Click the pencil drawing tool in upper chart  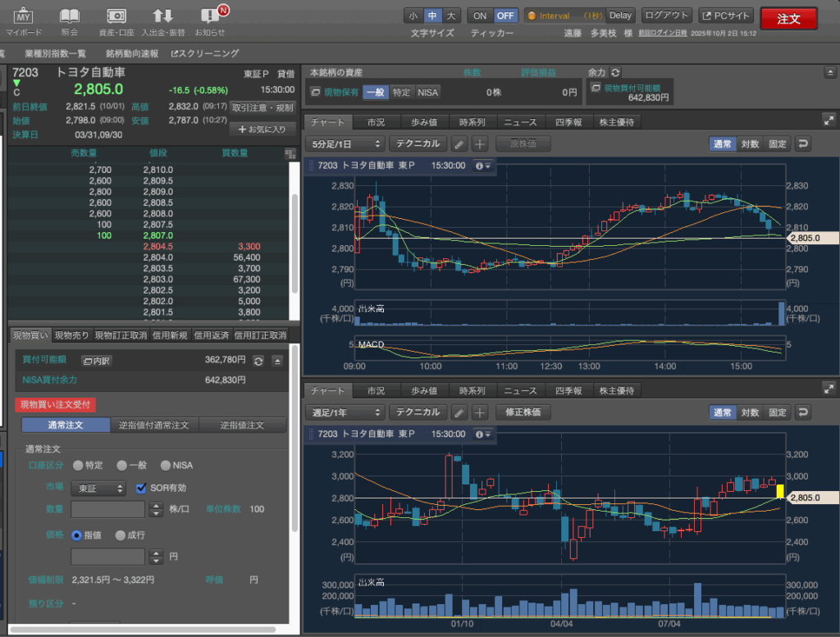pyautogui.click(x=459, y=143)
